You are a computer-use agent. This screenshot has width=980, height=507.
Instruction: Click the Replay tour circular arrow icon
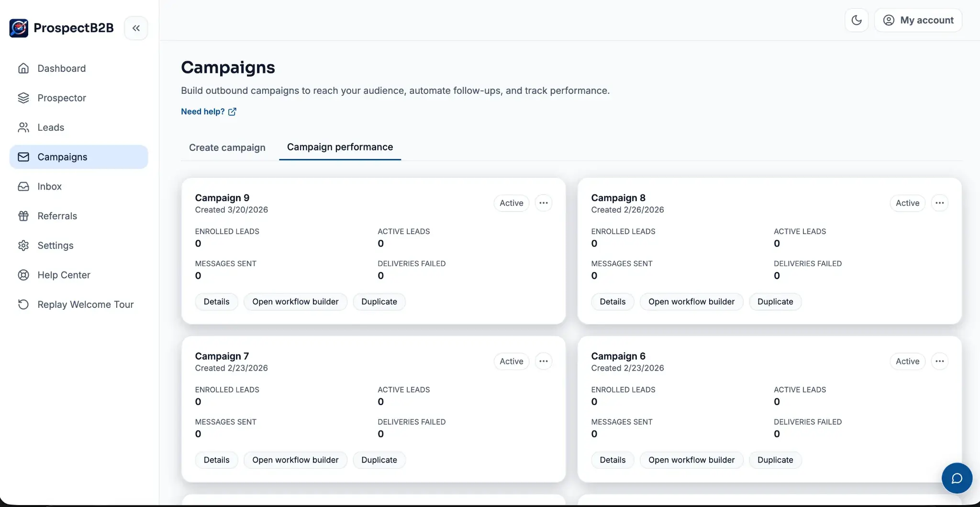coord(23,304)
